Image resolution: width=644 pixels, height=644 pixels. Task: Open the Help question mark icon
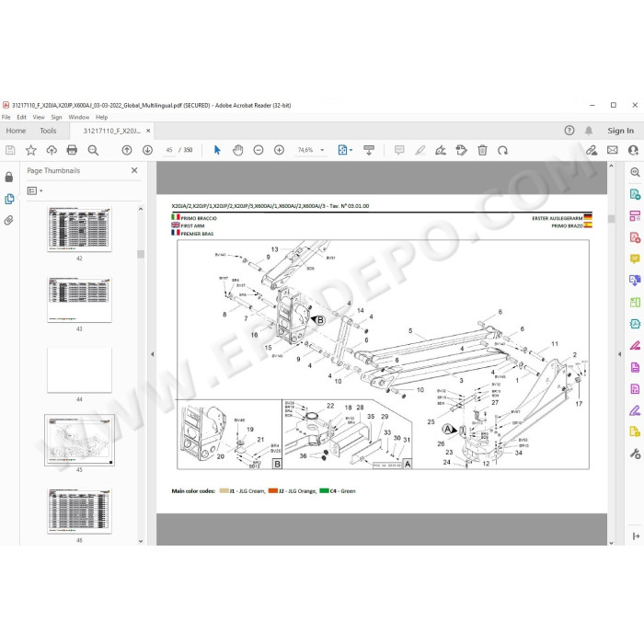pos(569,131)
